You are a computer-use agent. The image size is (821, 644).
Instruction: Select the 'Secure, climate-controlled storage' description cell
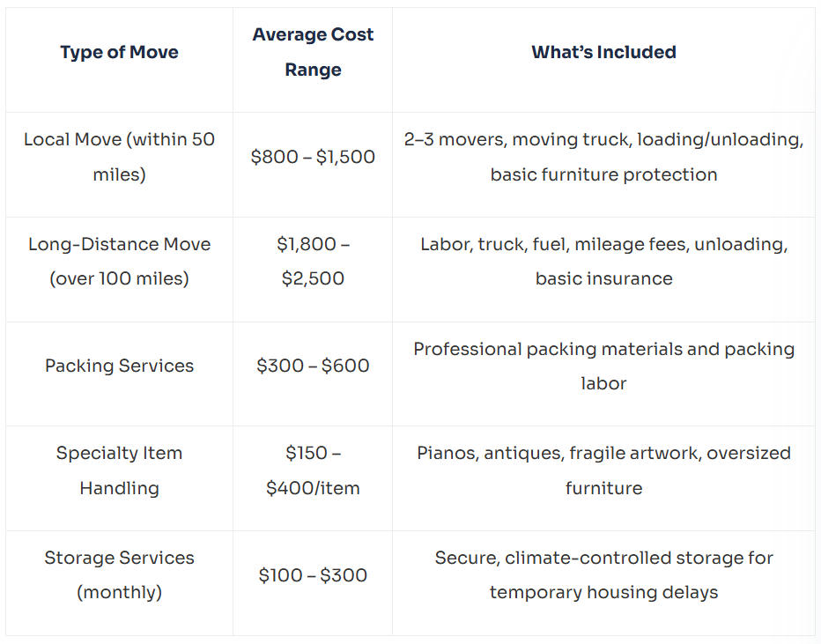click(603, 583)
